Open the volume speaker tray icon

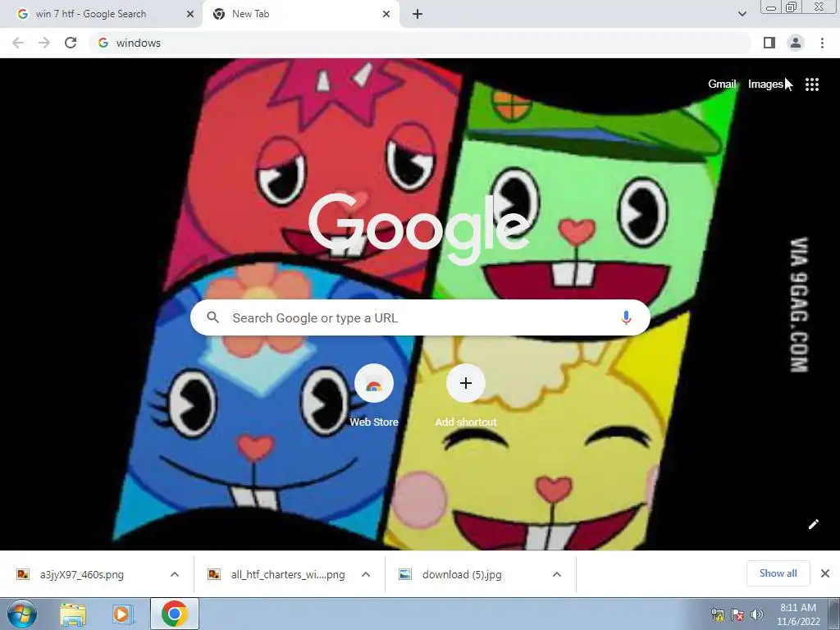[x=756, y=614]
